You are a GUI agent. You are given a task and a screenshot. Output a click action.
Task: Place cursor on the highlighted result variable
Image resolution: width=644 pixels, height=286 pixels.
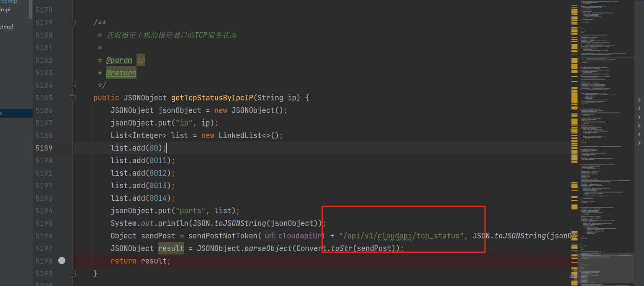pyautogui.click(x=171, y=248)
